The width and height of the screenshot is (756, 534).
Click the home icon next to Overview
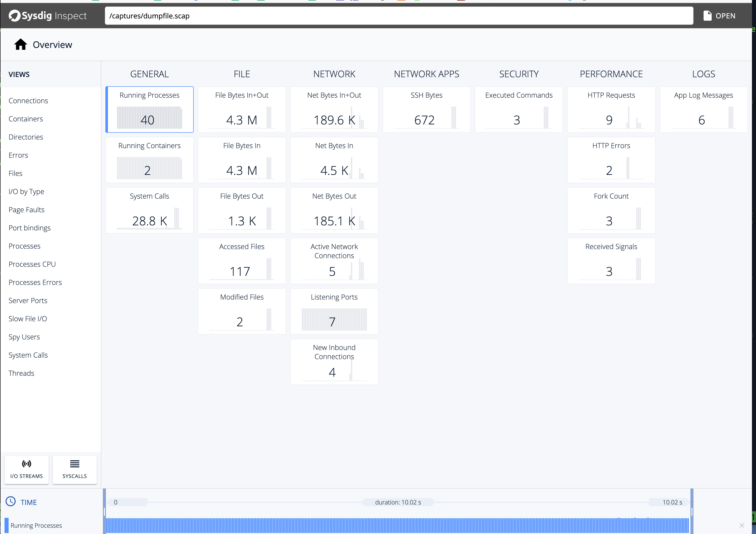tap(20, 44)
